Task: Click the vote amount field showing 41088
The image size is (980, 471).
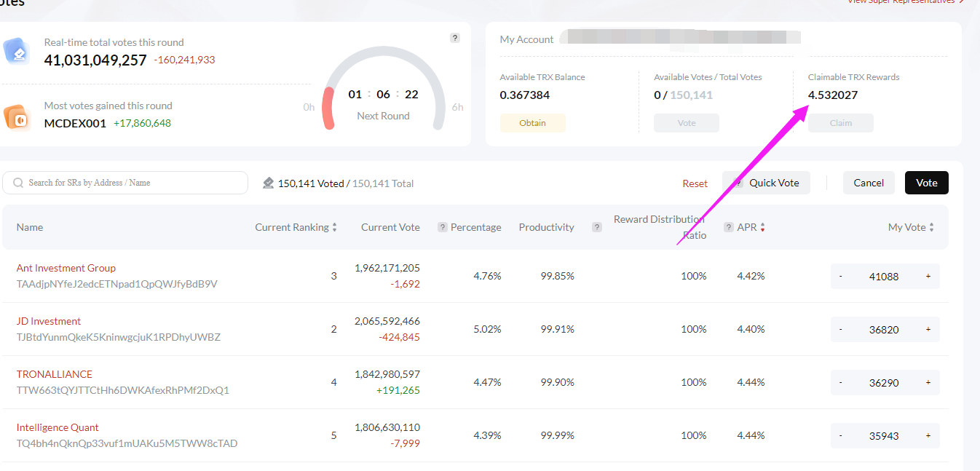Action: click(884, 277)
